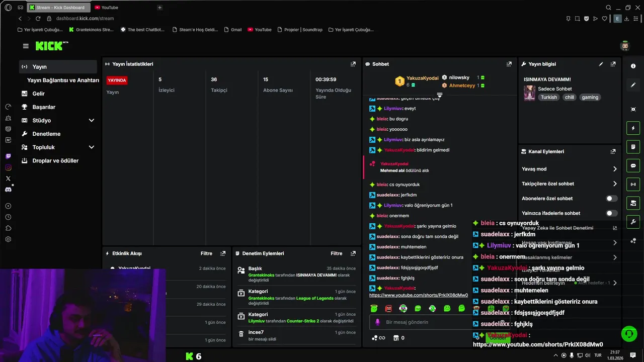The image size is (644, 362).
Task: Open Denetim Eylemleri Filtre dropdown
Action: pyautogui.click(x=337, y=253)
